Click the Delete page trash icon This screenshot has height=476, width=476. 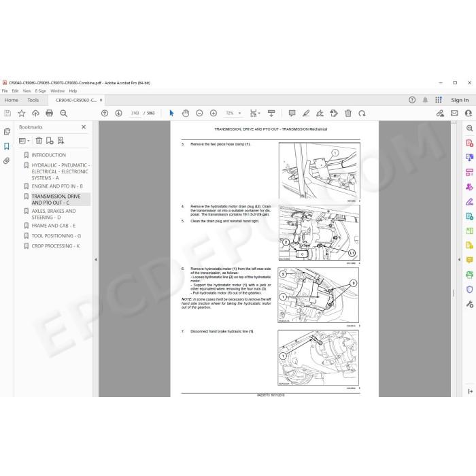[x=348, y=114]
